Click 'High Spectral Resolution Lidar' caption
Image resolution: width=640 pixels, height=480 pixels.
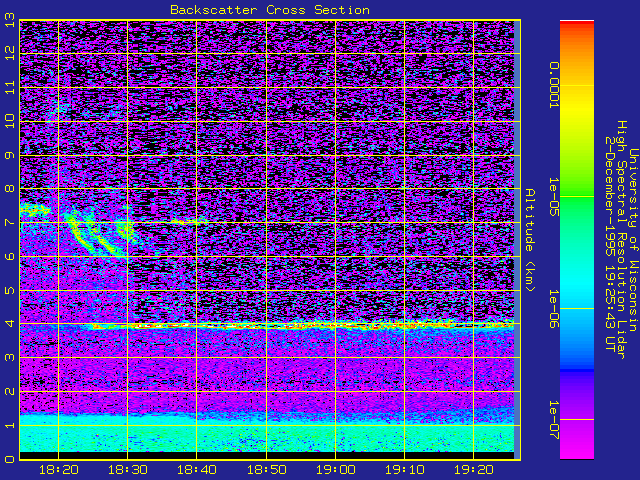click(x=621, y=240)
